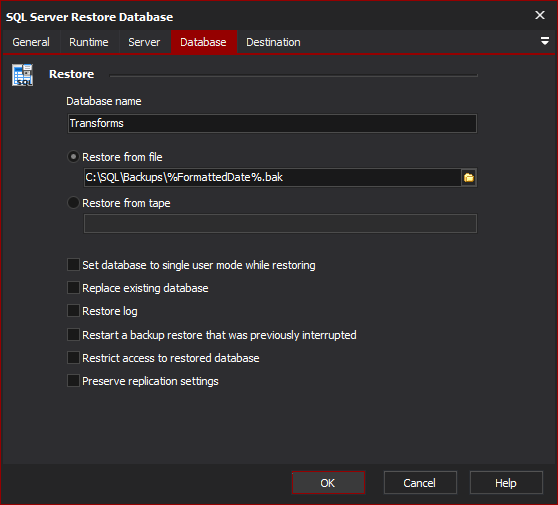Screen dimensions: 558x505
Task: Switch to the General tab
Action: (x=31, y=42)
